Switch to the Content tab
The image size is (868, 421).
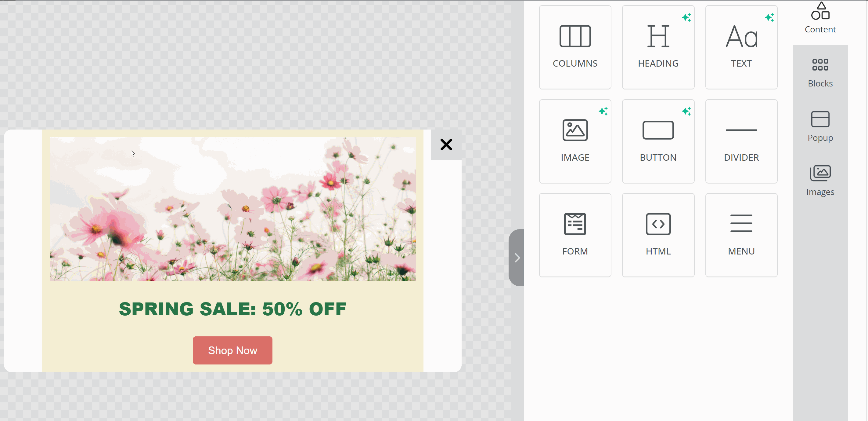click(820, 19)
